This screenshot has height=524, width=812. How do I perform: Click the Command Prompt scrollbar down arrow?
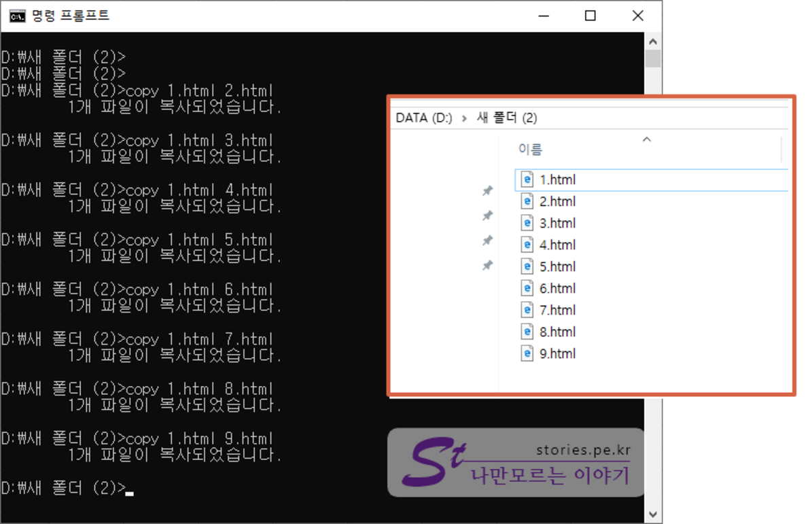[x=653, y=514]
